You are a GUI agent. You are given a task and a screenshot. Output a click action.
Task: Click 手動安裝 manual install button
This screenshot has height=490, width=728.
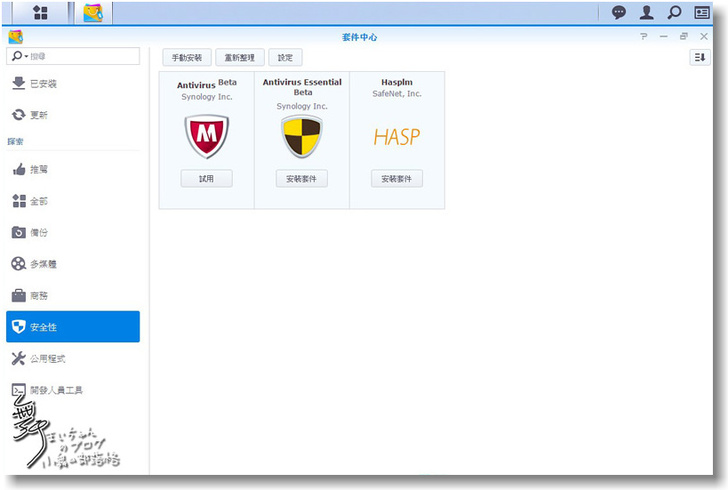point(187,58)
